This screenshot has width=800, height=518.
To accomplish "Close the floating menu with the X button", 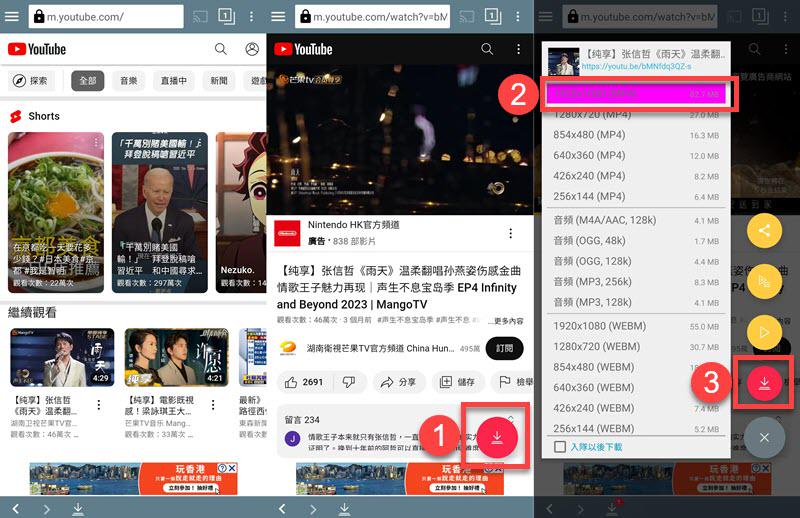I will tap(764, 437).
